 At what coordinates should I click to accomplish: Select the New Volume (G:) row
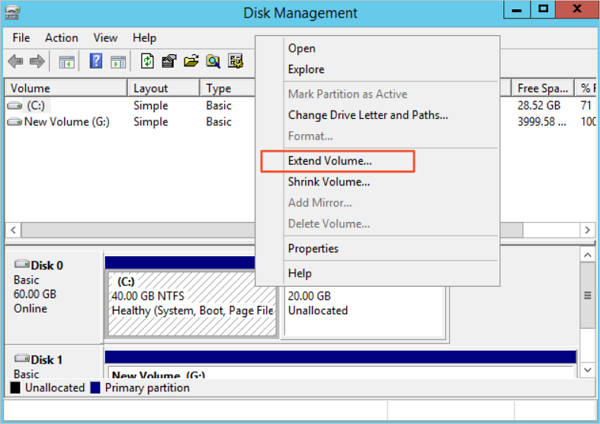(x=130, y=122)
